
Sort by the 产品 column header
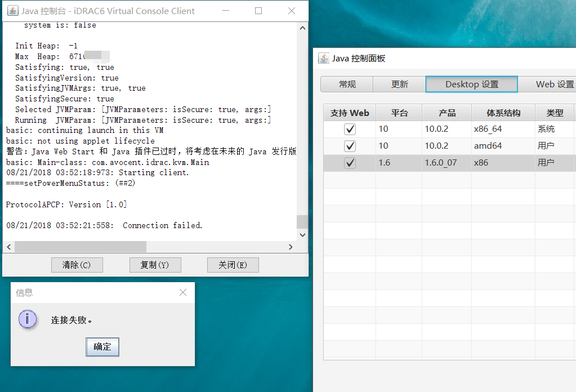(x=446, y=113)
